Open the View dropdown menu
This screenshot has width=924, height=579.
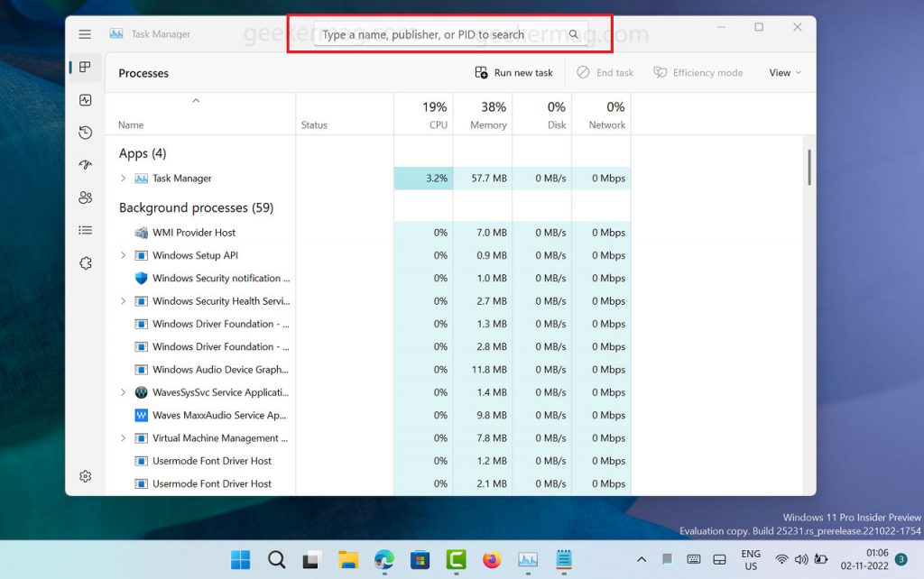[x=785, y=72]
